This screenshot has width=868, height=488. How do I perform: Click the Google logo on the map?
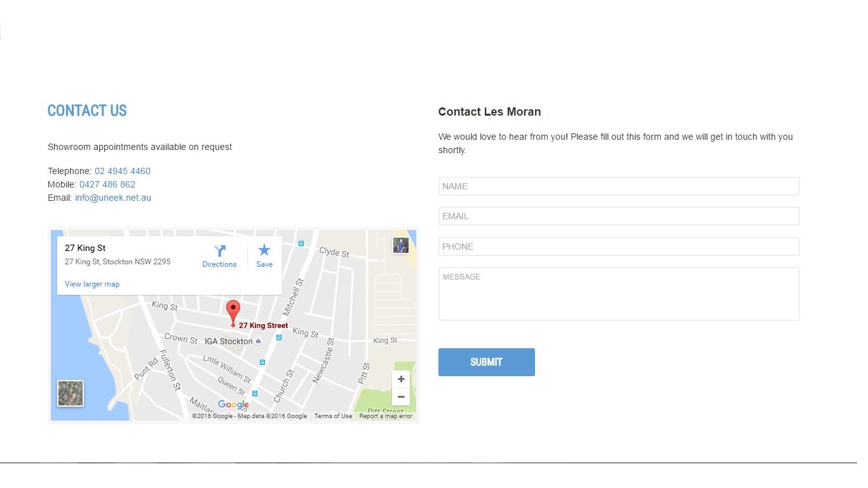[x=233, y=405]
